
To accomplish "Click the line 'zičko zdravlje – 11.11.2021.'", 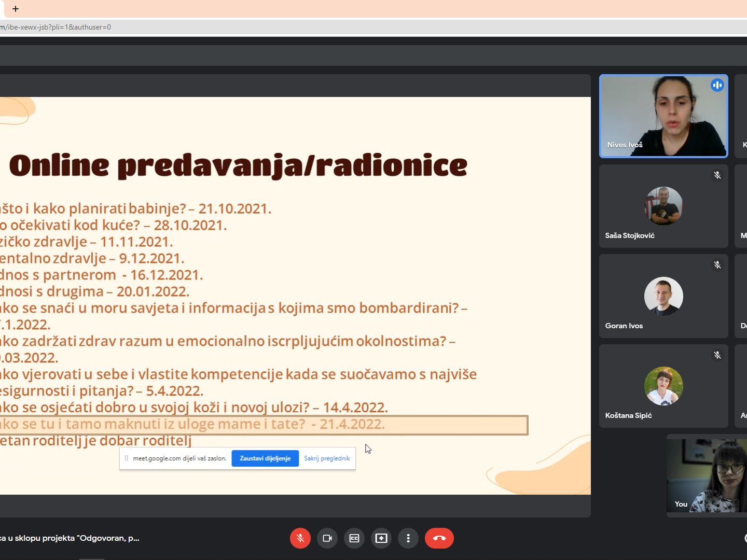I will coord(86,242).
